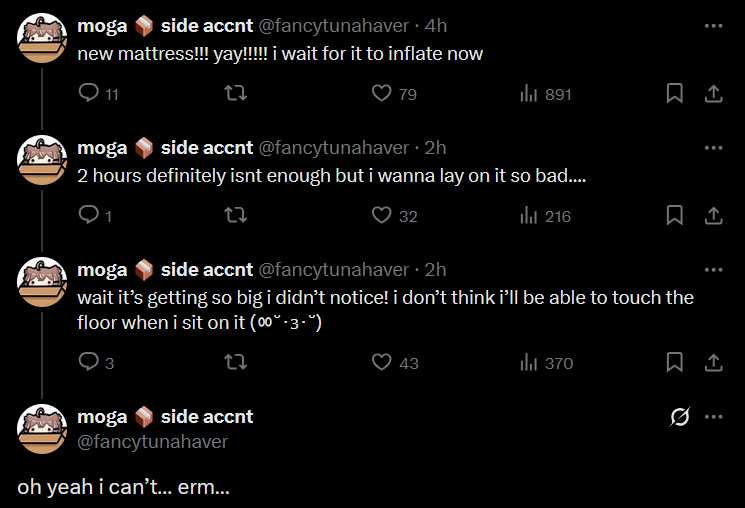Bookmark the 'getting so big' tweet
This screenshot has height=508, width=745.
coord(675,362)
